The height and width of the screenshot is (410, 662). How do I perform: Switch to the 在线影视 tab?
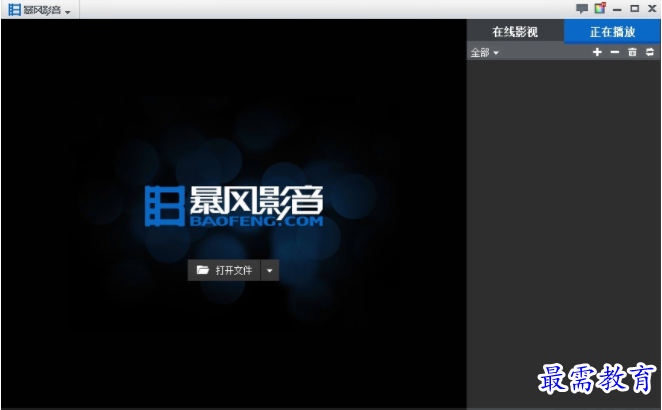click(515, 32)
